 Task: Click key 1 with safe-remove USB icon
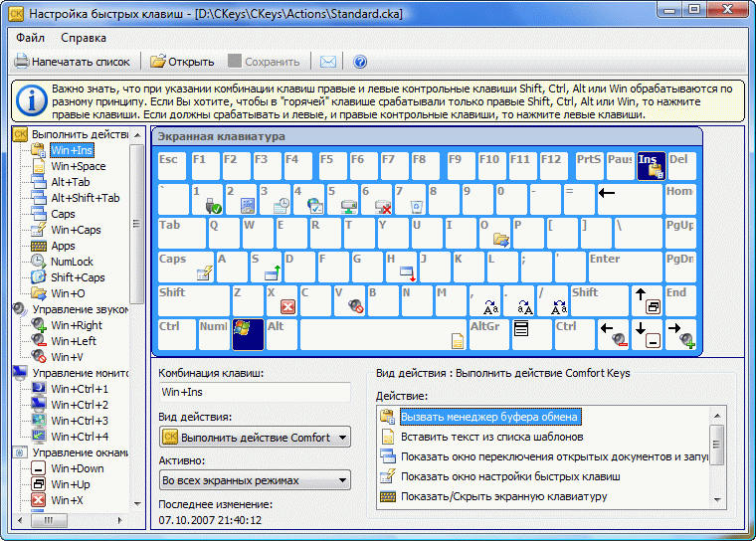coord(207,199)
